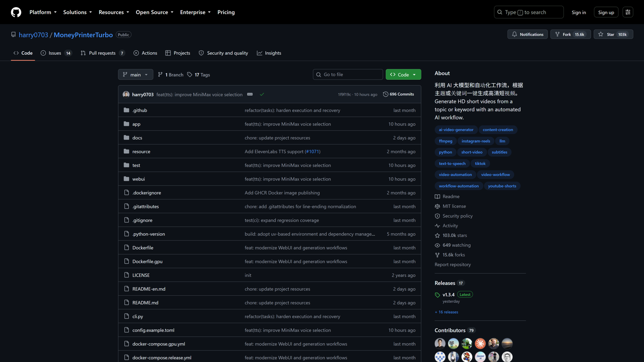Open the harry0703 owner link in breadcrumb

click(x=33, y=35)
